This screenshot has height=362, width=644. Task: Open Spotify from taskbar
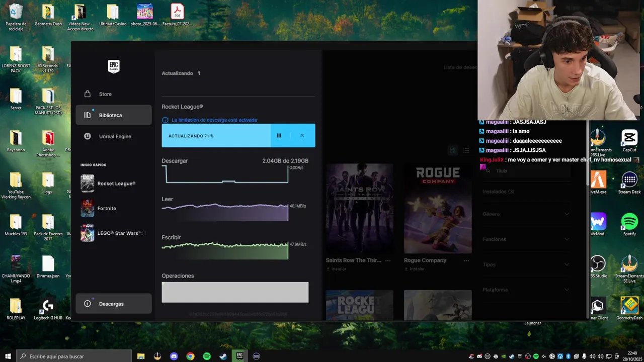(x=207, y=356)
